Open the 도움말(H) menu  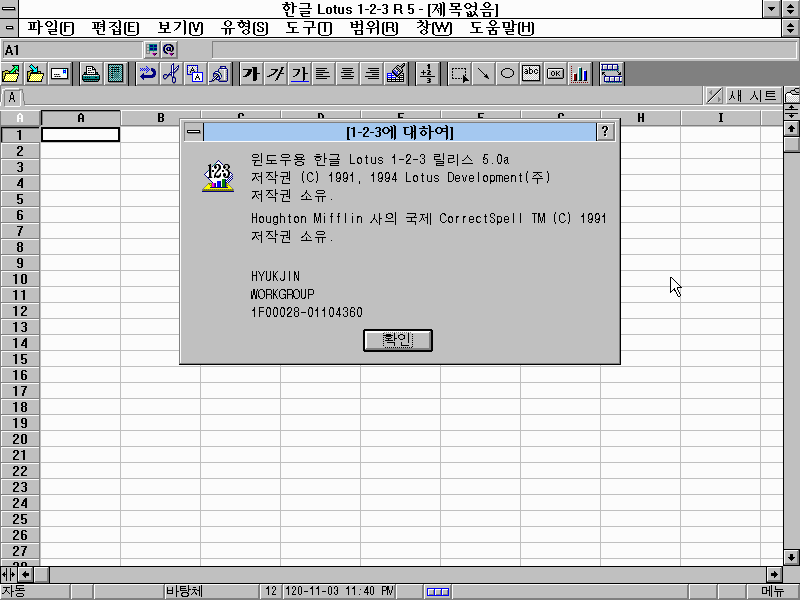(x=502, y=28)
